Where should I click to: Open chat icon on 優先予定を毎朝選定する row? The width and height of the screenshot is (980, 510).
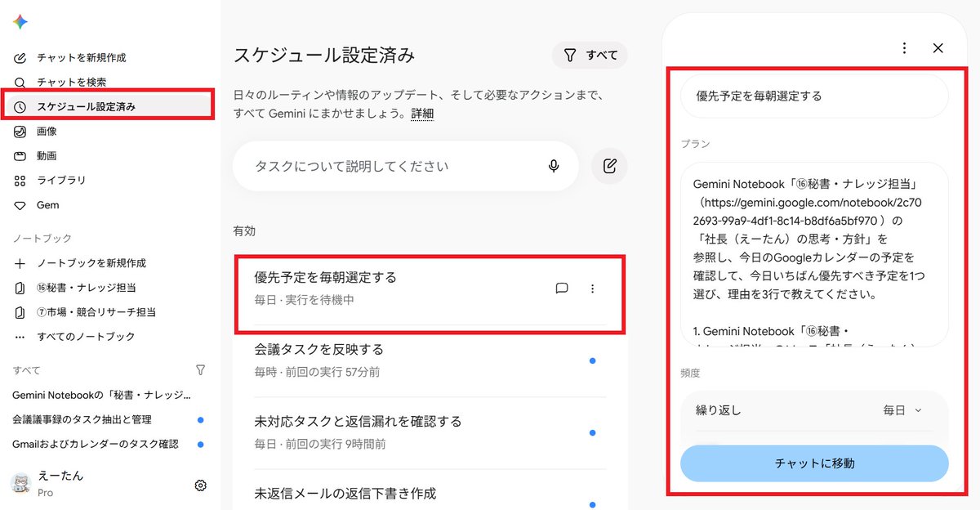coord(562,288)
